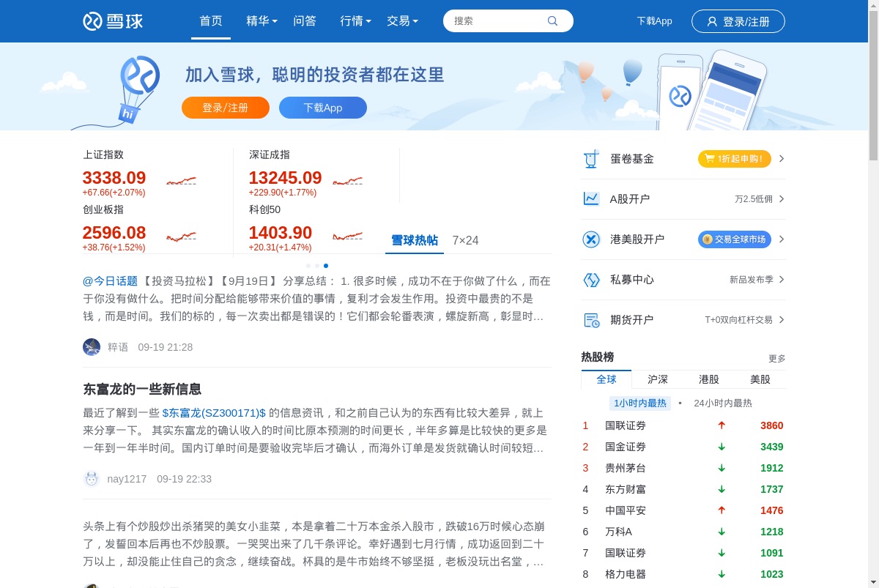This screenshot has height=588, width=879.
Task: Click the 万2.5低佣 label
Action: tap(754, 199)
